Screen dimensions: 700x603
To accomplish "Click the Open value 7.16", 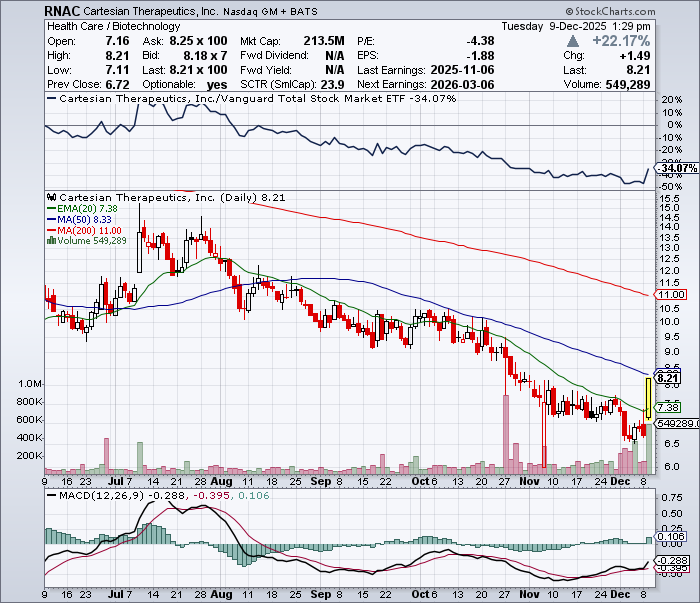I will [117, 41].
